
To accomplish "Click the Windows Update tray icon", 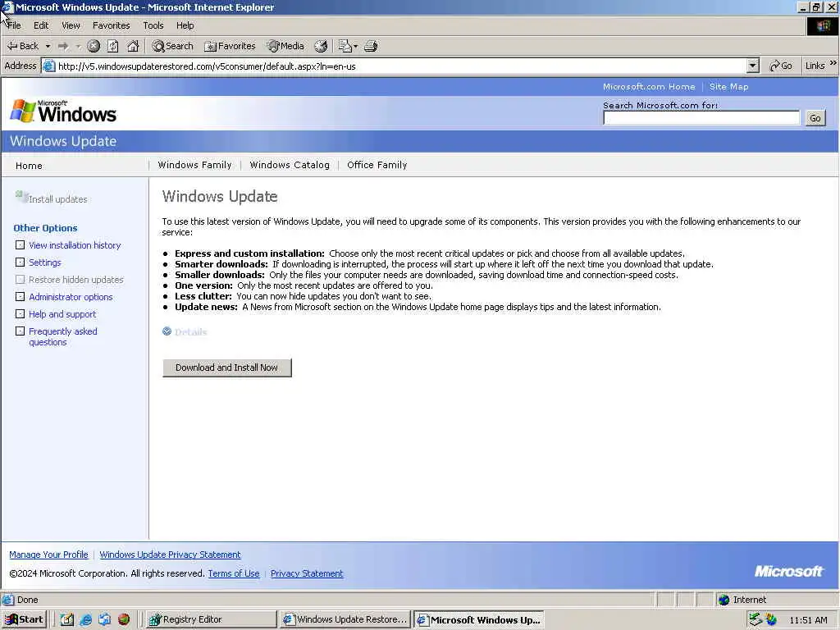I will [771, 619].
